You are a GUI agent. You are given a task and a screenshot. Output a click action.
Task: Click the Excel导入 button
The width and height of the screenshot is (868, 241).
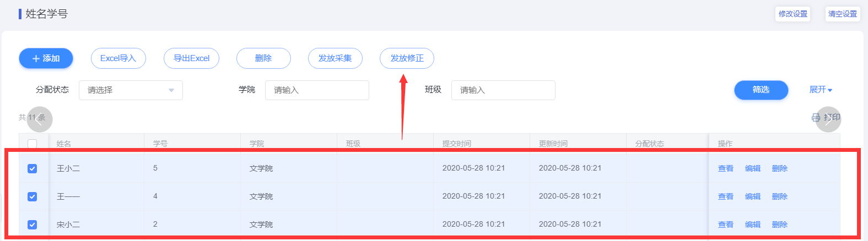click(x=118, y=58)
